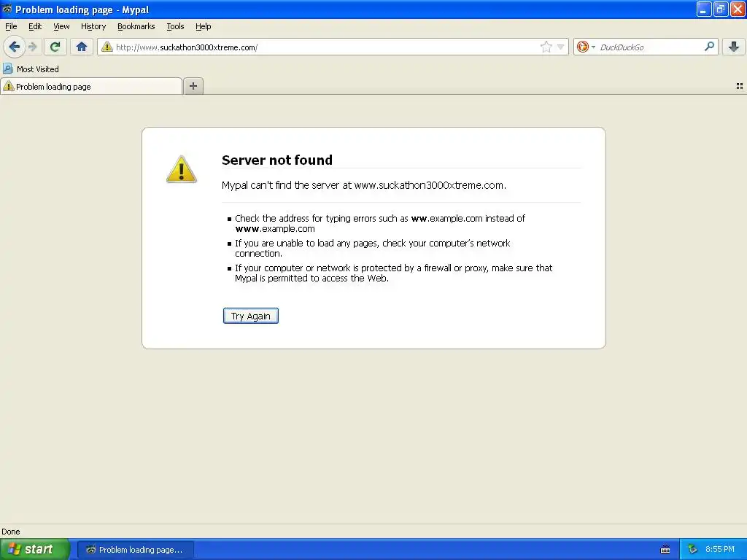Click the "Mypal can't find the server" message
747x560 pixels.
[x=364, y=185]
